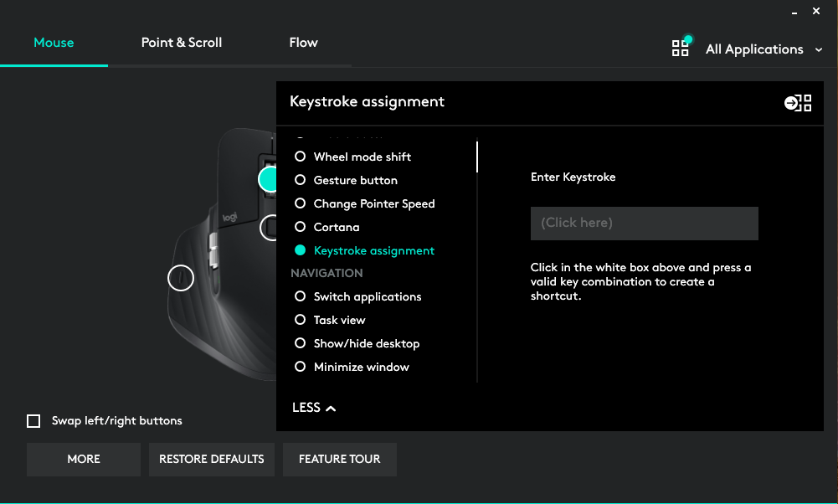Click the keystroke entry box
838x504 pixels.
(643, 223)
